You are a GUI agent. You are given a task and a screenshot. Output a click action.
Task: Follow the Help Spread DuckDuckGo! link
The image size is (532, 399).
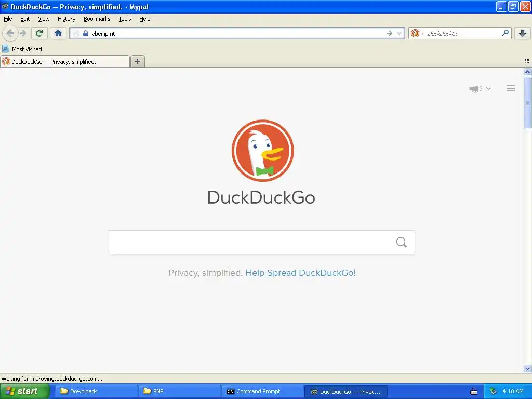tap(300, 273)
